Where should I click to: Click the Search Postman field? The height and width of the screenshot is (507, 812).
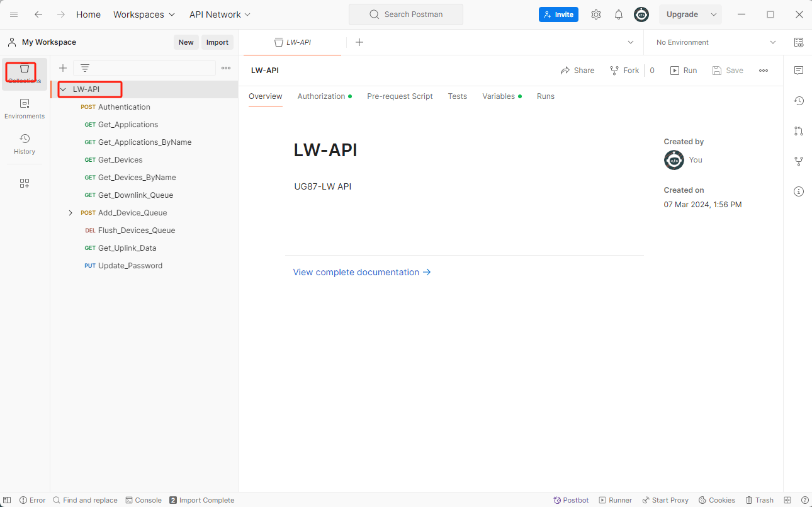(406, 14)
